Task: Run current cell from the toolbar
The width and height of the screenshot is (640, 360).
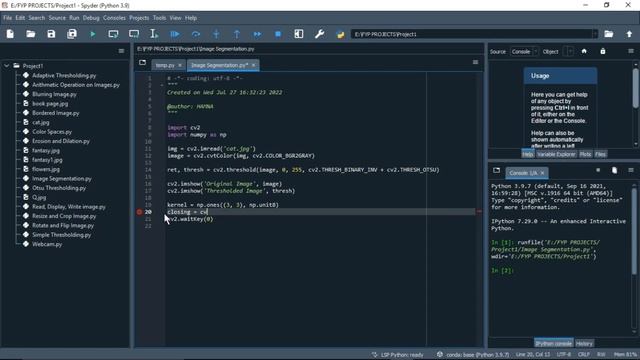Action: click(113, 34)
